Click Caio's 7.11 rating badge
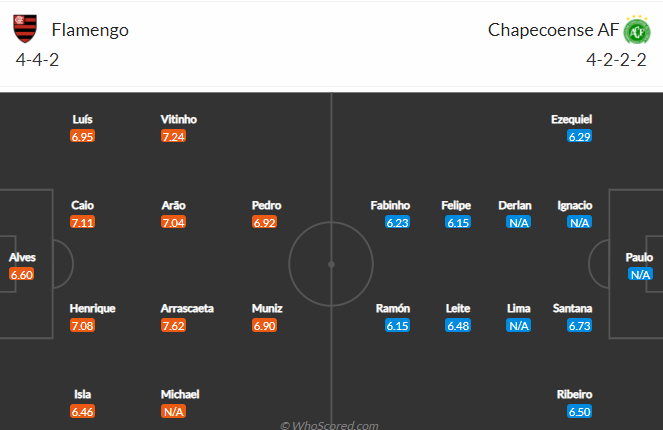663x430 pixels. [82, 222]
